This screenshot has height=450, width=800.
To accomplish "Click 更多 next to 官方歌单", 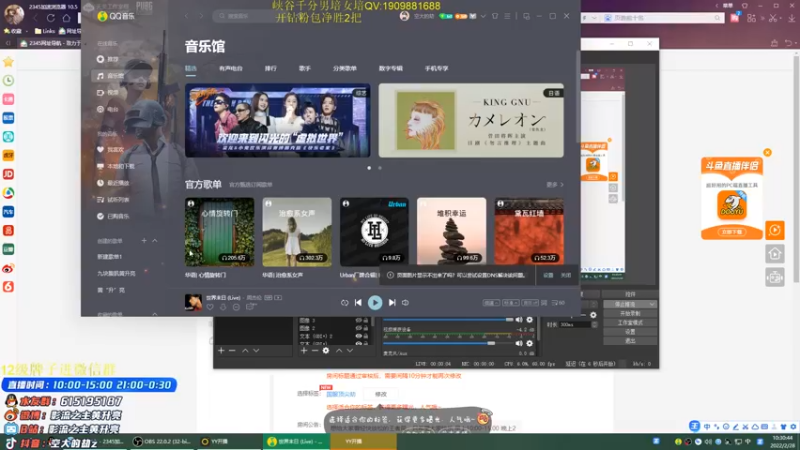I will coord(555,185).
